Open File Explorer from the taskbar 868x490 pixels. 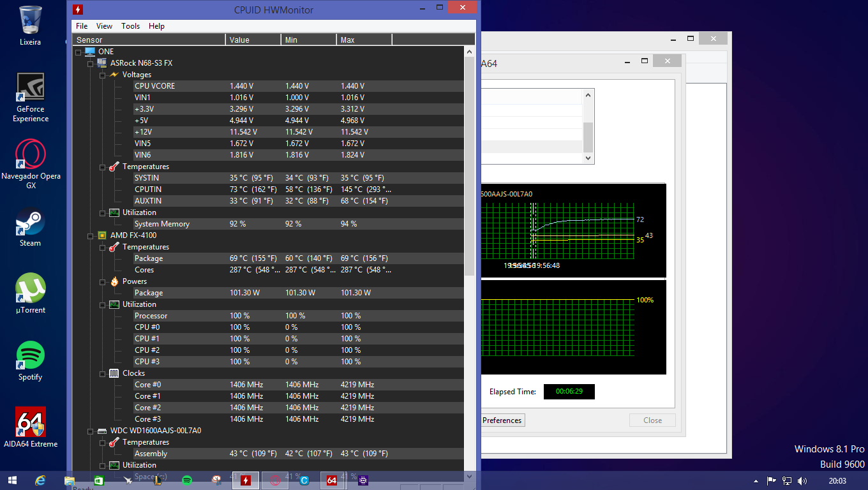(69, 480)
